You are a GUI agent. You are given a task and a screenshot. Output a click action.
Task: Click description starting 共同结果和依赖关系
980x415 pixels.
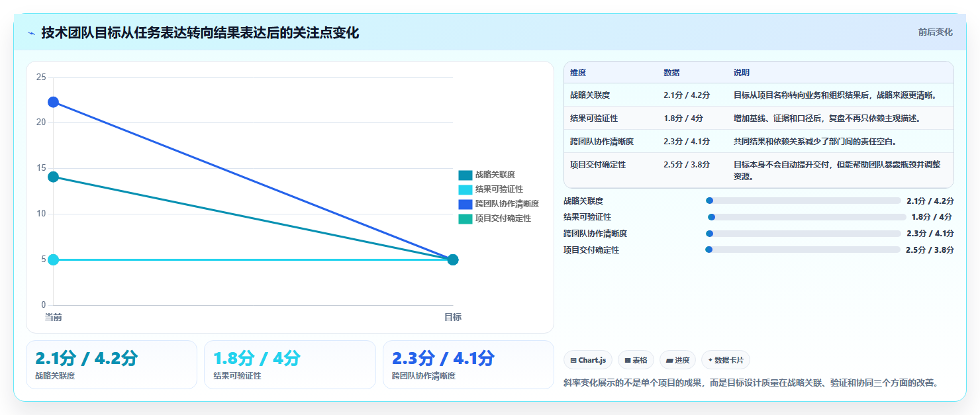pos(815,142)
